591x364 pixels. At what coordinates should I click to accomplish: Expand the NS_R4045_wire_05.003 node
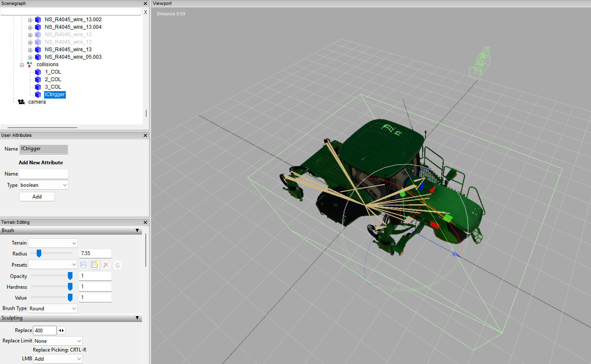30,57
